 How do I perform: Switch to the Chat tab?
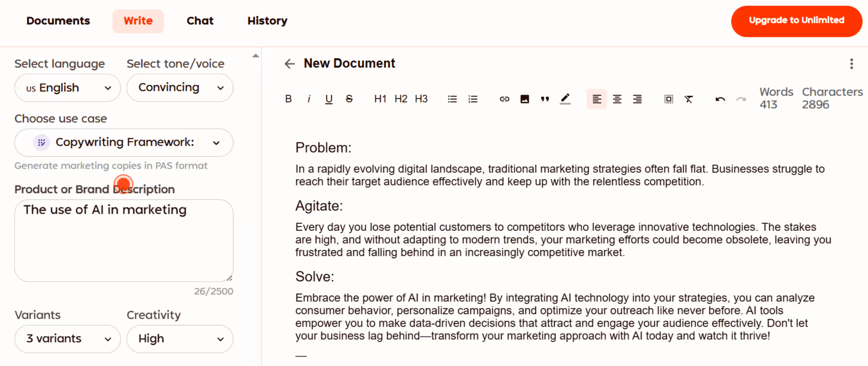tap(200, 21)
